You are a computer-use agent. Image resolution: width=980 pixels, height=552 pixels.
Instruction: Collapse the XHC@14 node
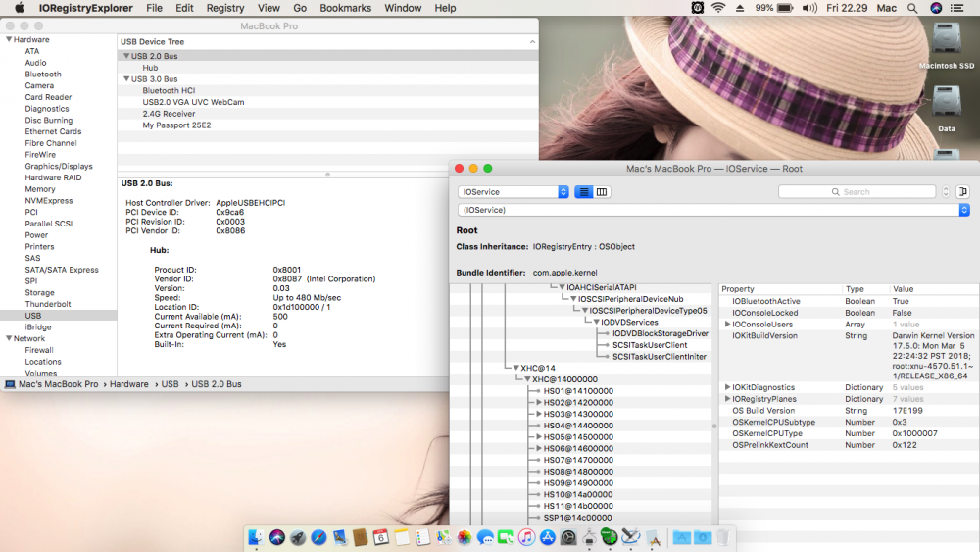[x=516, y=368]
